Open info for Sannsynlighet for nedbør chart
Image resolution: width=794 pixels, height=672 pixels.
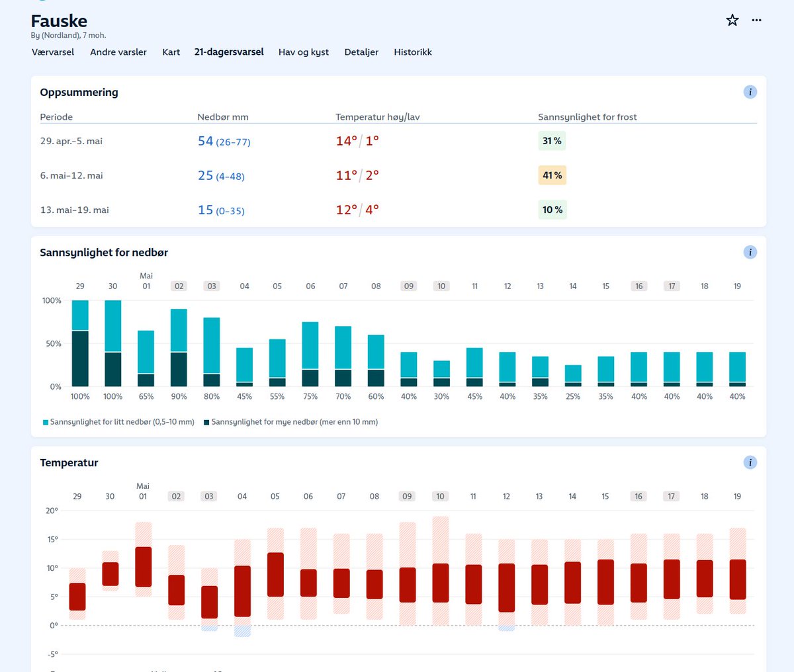pos(750,252)
